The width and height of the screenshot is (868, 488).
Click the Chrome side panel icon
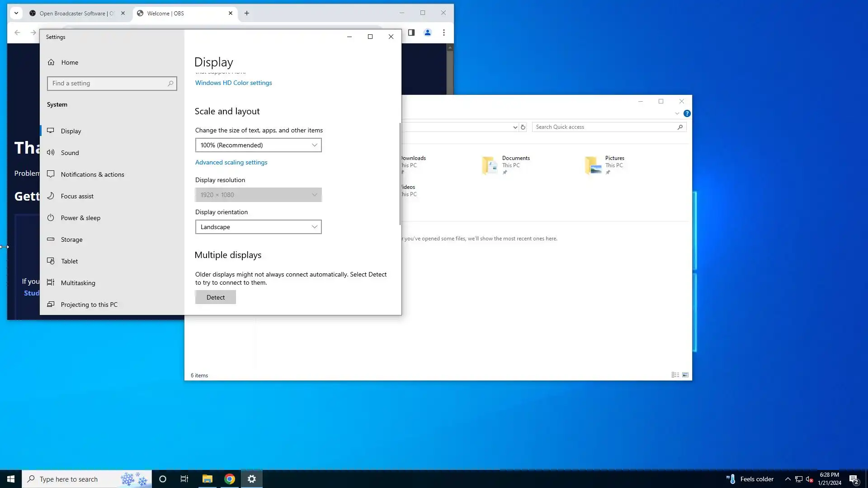point(411,33)
